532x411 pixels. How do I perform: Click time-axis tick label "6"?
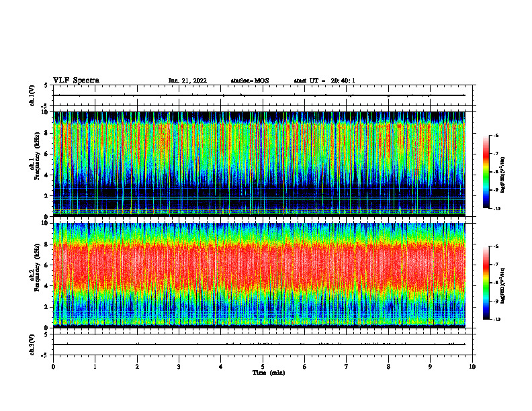305,367
